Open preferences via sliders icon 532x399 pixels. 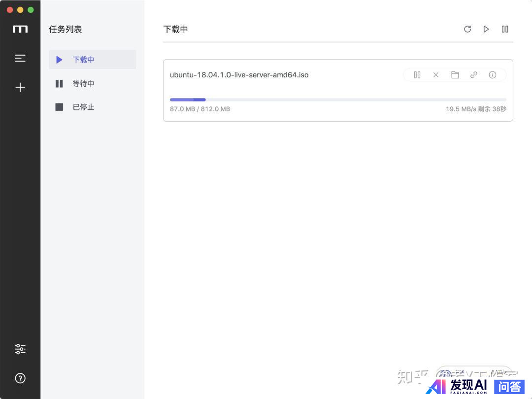tap(20, 349)
